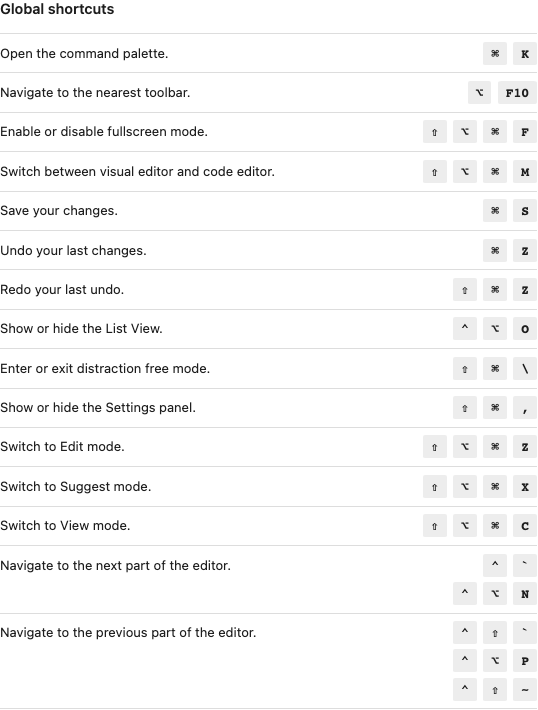The height and width of the screenshot is (710, 538).
Task: Select 'Show or hide the Settings panel.' text
Action: click(98, 408)
